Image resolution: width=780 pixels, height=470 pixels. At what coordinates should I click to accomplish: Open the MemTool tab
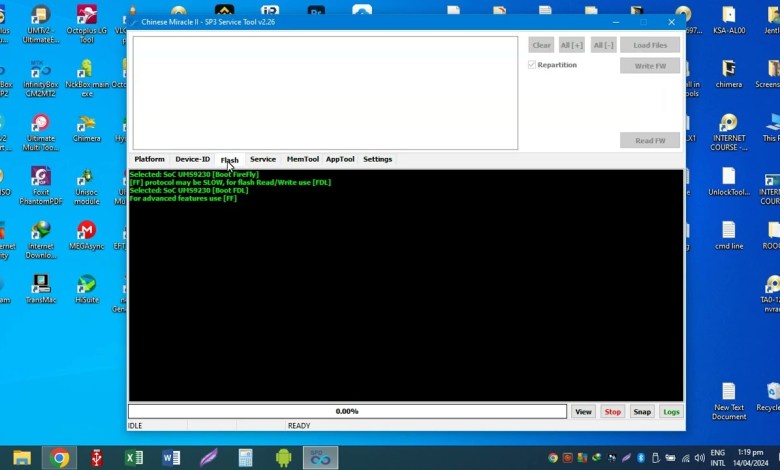(x=302, y=159)
